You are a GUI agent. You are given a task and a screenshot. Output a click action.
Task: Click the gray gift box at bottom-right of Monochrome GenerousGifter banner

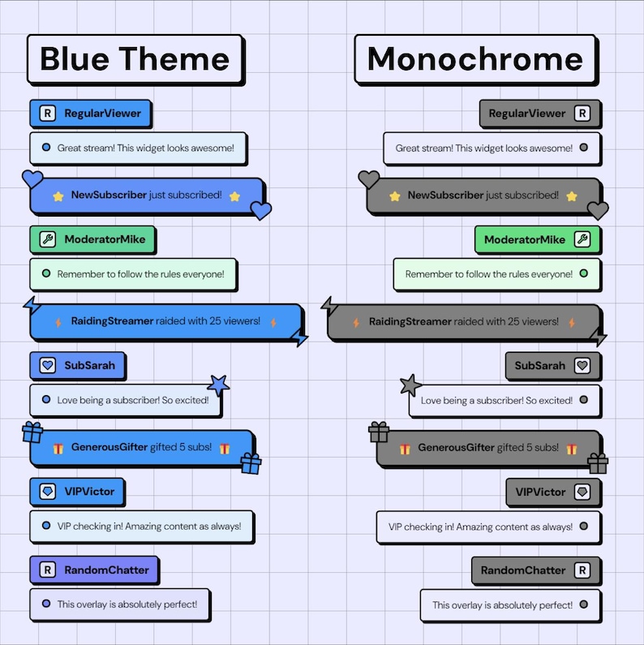[x=598, y=463]
